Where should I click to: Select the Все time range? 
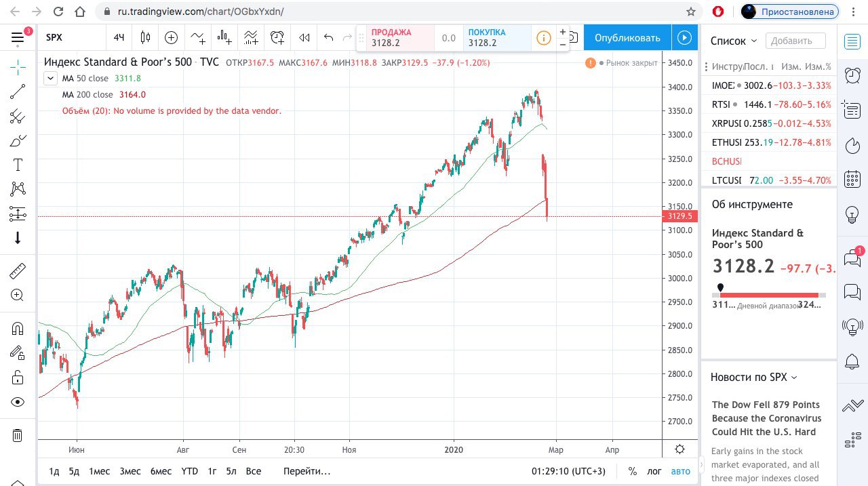[x=254, y=471]
